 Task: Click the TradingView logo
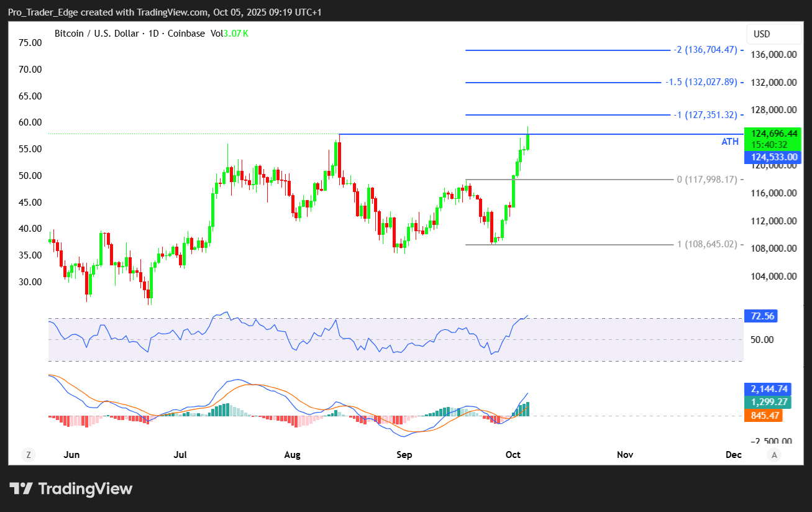[71, 488]
